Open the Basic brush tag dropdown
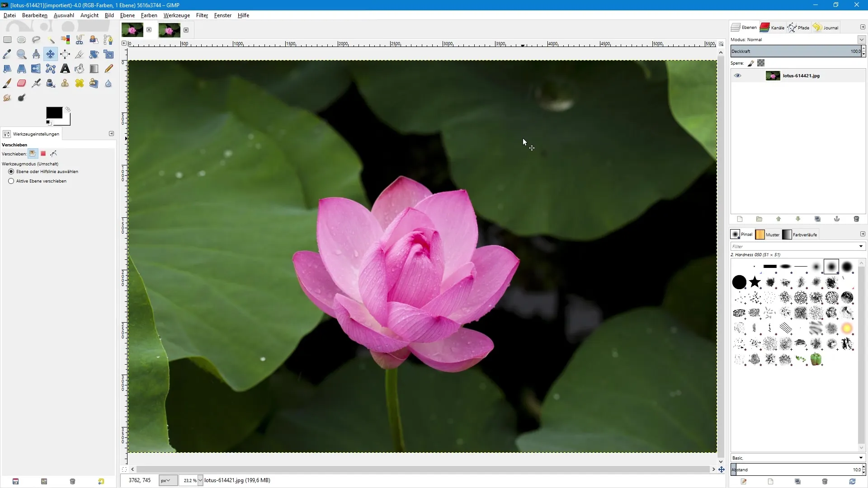Image resolution: width=868 pixels, height=488 pixels. point(861,458)
